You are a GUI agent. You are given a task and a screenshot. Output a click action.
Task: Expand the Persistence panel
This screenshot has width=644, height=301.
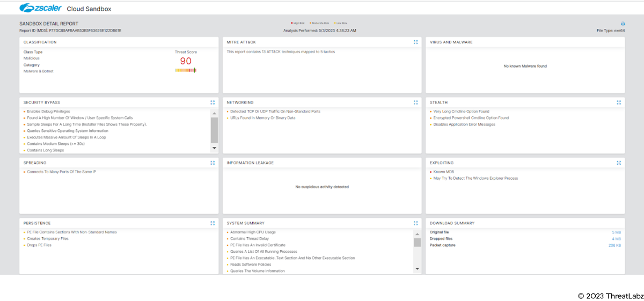point(213,223)
